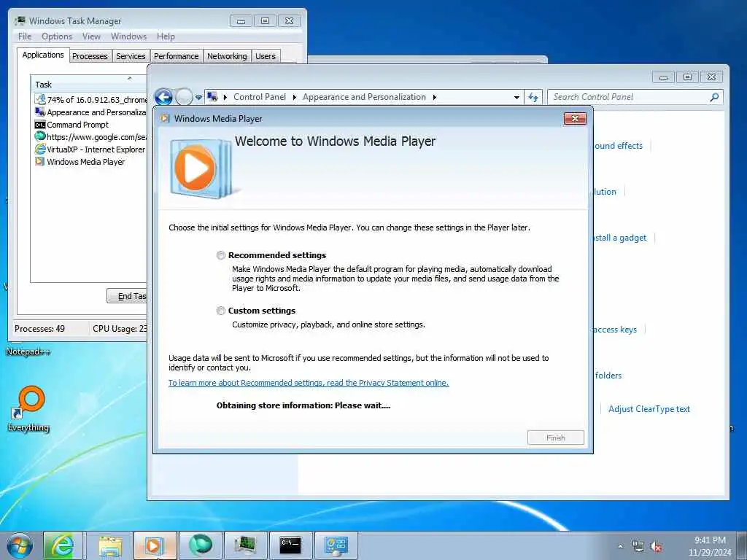Open the File menu in Task Manager

25,36
